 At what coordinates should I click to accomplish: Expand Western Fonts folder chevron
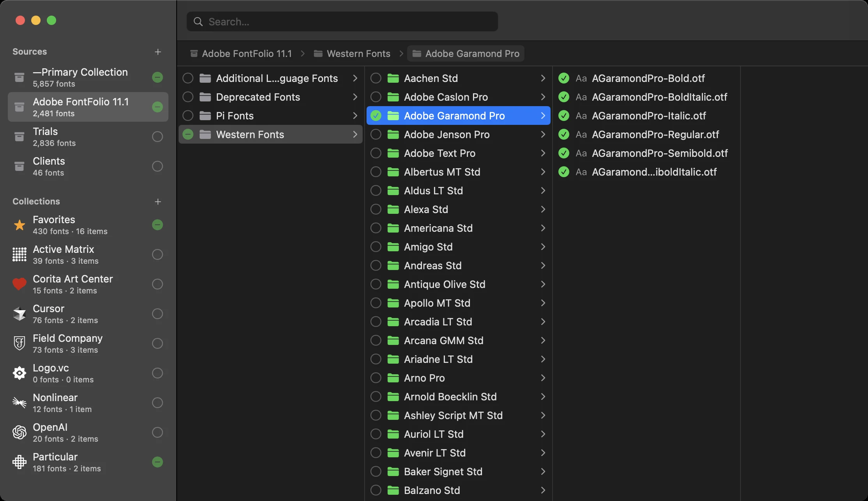point(355,135)
